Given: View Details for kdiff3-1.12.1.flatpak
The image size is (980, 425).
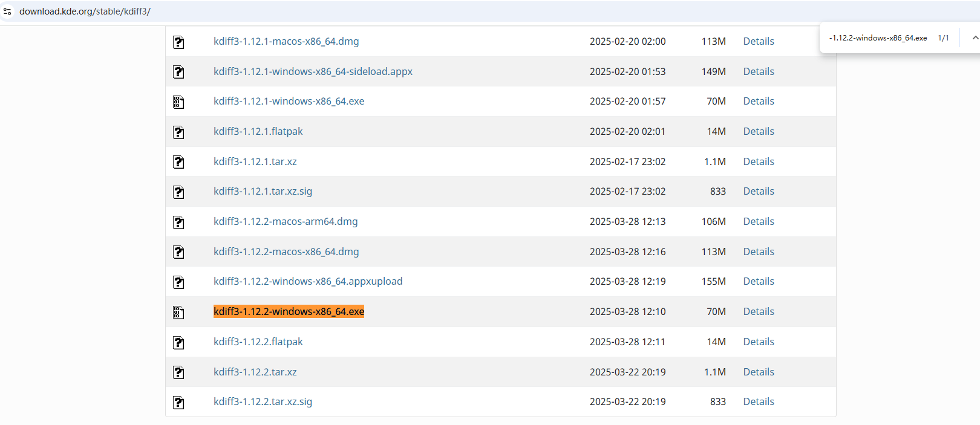Looking at the screenshot, I should click(759, 131).
